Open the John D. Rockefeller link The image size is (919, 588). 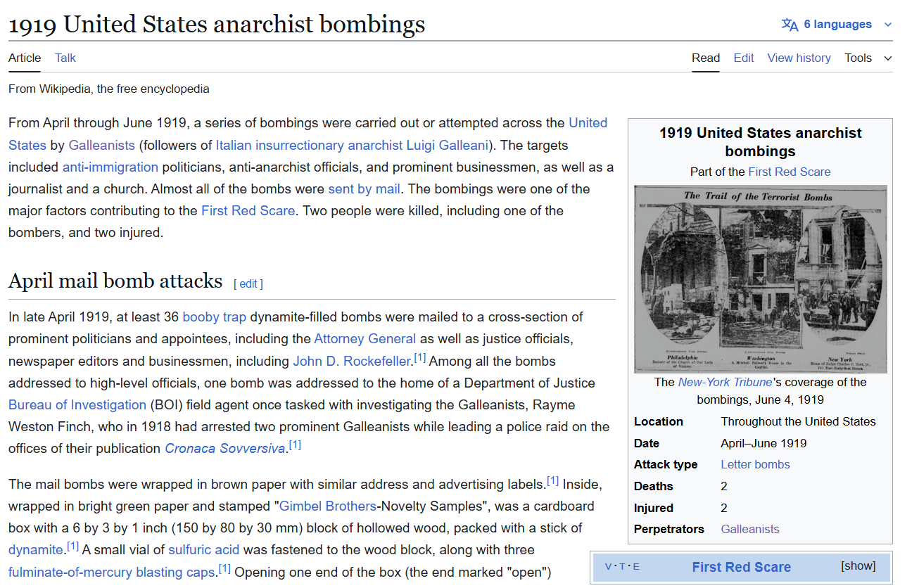352,362
